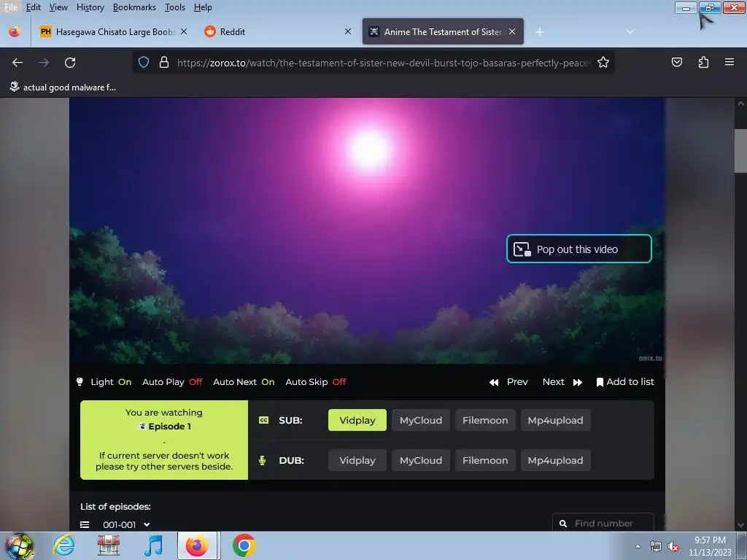Open the Edit menu
The image size is (747, 560).
34,7
